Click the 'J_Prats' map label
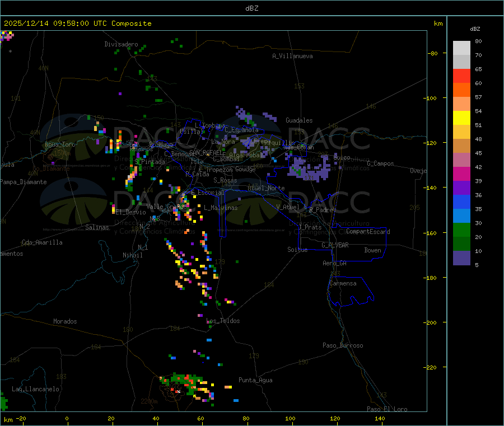 [310, 227]
